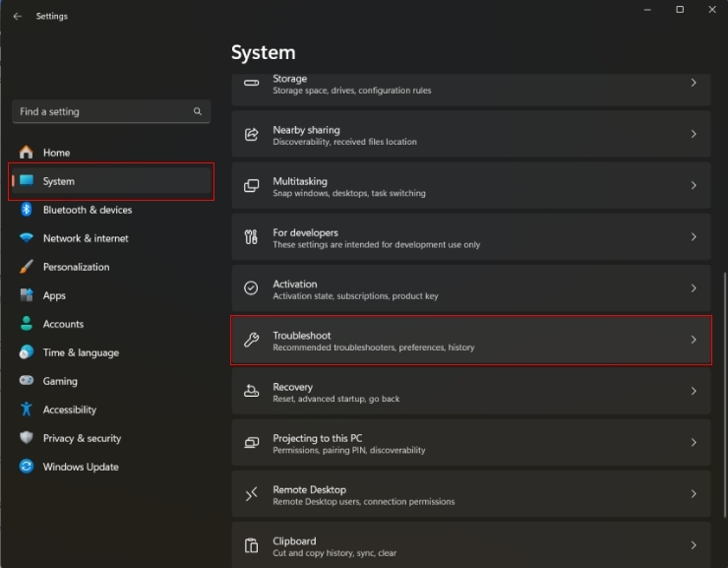728x568 pixels.
Task: Click "Storage space, drives, configuration rules" text
Action: click(352, 91)
